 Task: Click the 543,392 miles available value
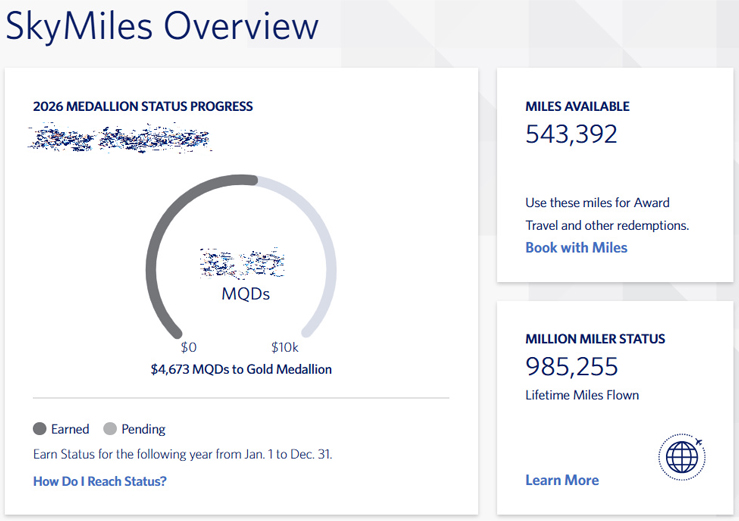click(x=571, y=134)
